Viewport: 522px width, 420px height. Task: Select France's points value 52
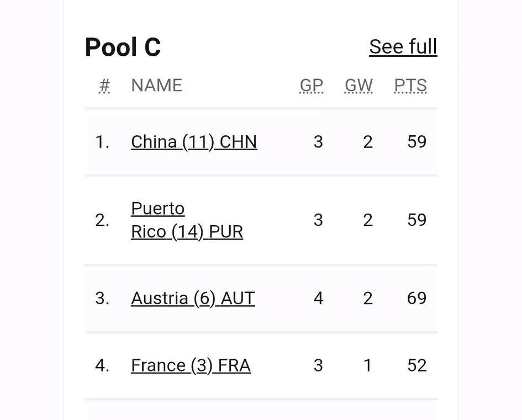tap(417, 365)
